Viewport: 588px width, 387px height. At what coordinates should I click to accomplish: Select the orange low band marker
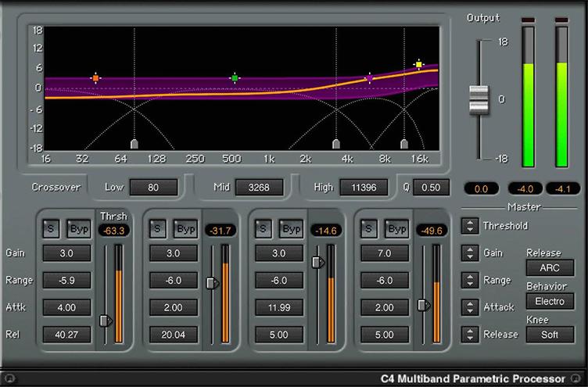coord(95,78)
